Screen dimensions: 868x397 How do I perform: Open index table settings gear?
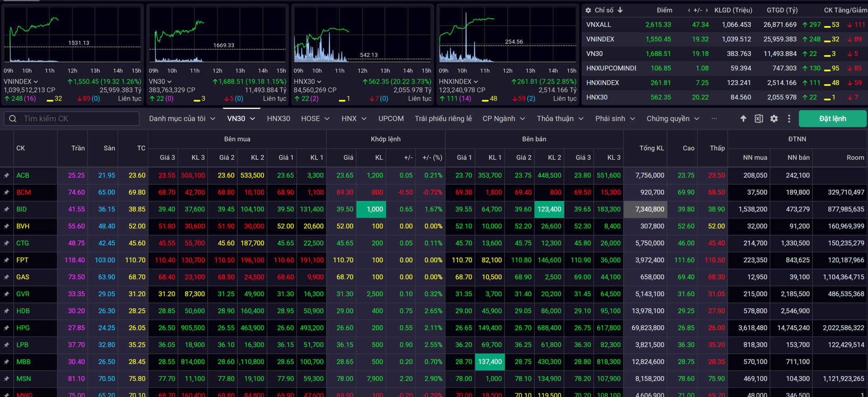pos(588,10)
